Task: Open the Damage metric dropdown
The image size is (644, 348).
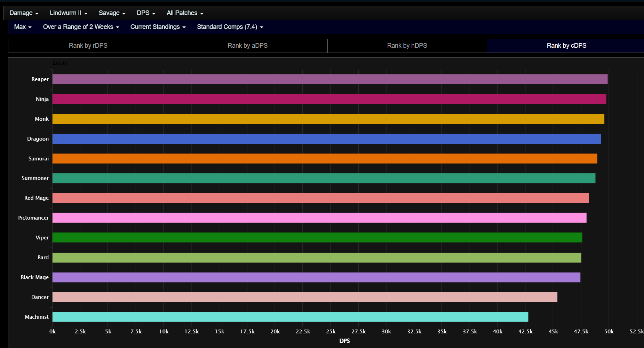Action: click(x=24, y=13)
